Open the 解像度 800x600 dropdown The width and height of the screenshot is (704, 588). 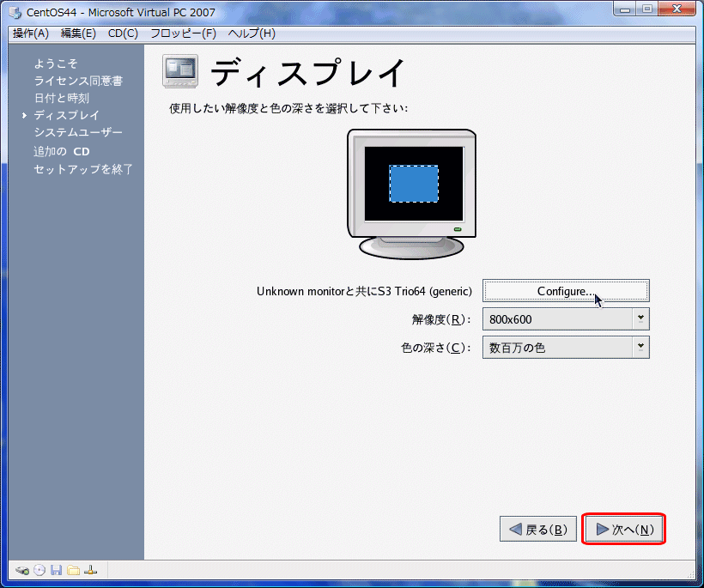pyautogui.click(x=566, y=319)
